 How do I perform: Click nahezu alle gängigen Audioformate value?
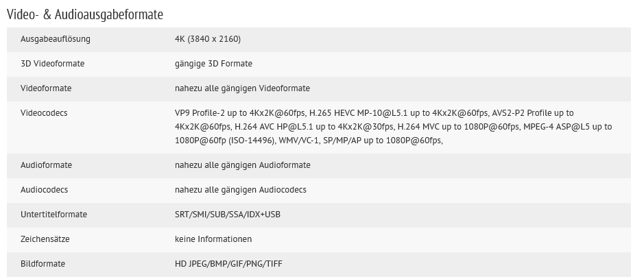[243, 165]
